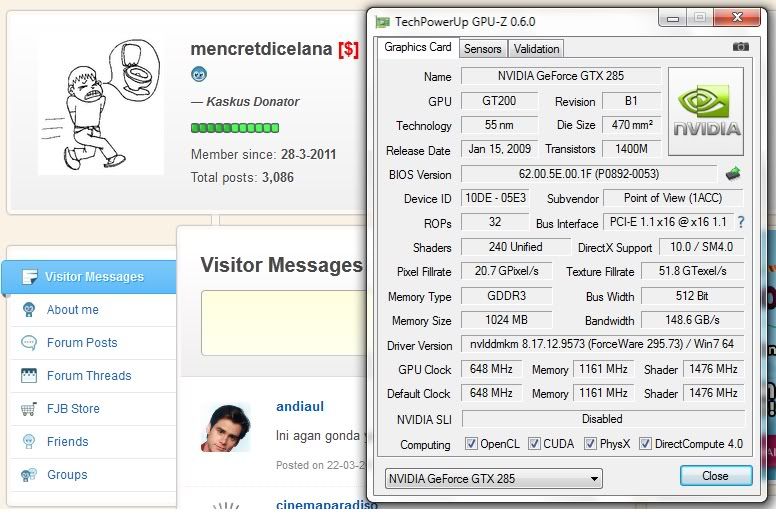Open Forum Posts link
The height and width of the screenshot is (518, 776).
click(82, 342)
